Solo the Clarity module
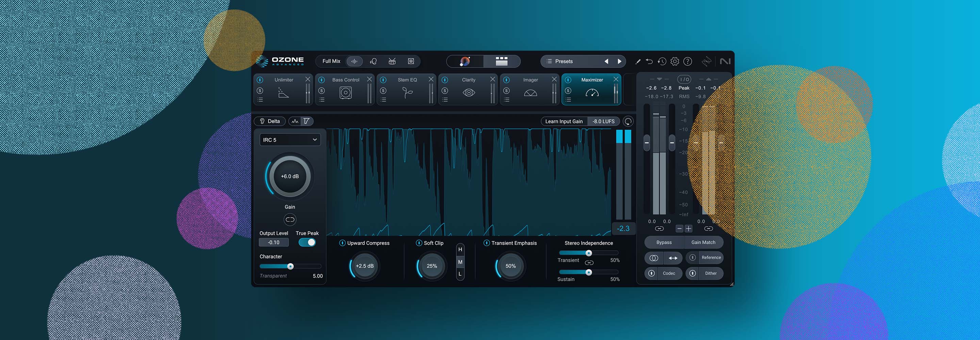980x340 pixels. 445,90
